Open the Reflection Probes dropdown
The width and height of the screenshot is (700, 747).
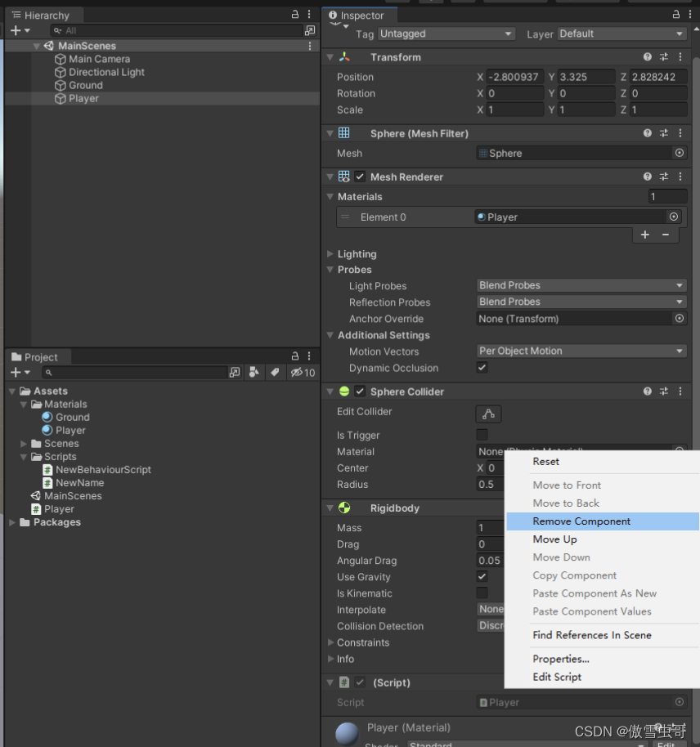[581, 302]
